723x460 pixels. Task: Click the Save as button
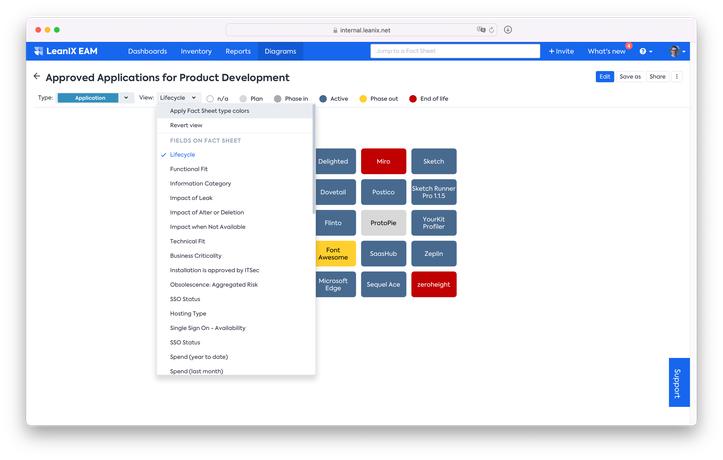tap(630, 77)
